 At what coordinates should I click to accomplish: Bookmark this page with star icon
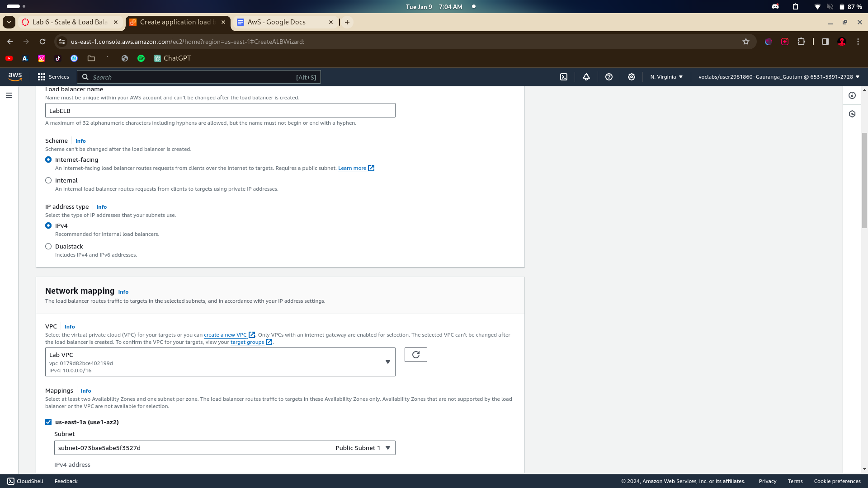pos(746,42)
